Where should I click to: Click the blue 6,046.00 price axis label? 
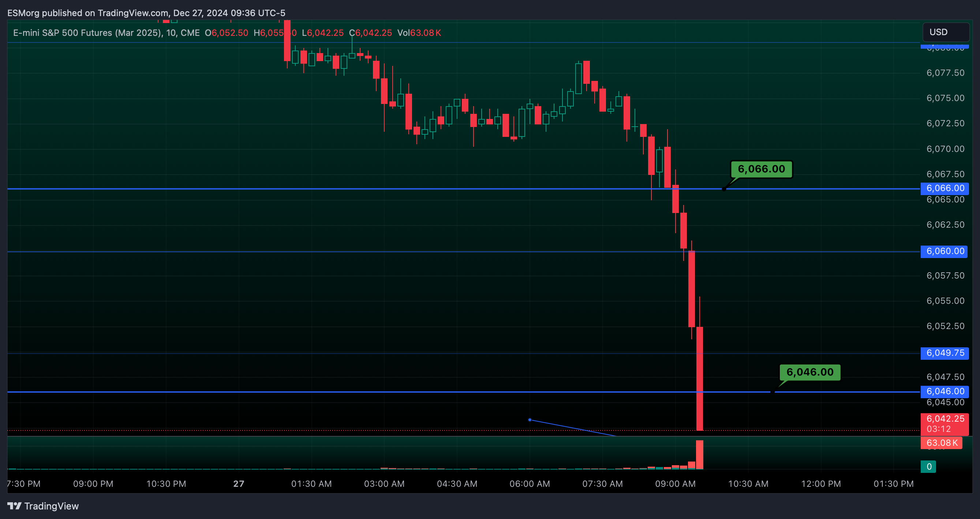(x=945, y=392)
